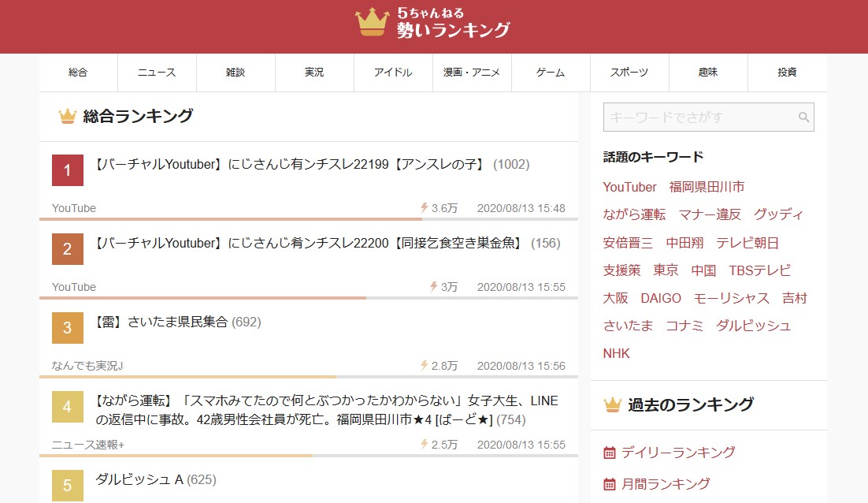Click the search magnifier icon

click(803, 117)
